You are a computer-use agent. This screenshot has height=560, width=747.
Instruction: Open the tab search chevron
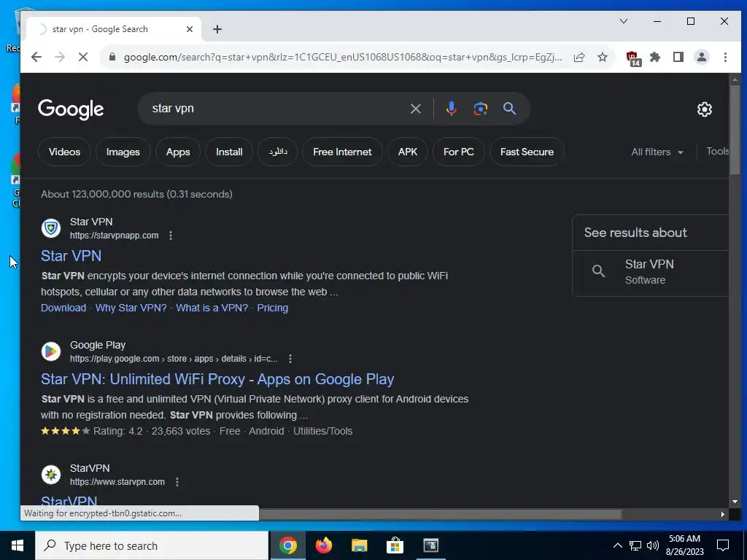coord(624,21)
